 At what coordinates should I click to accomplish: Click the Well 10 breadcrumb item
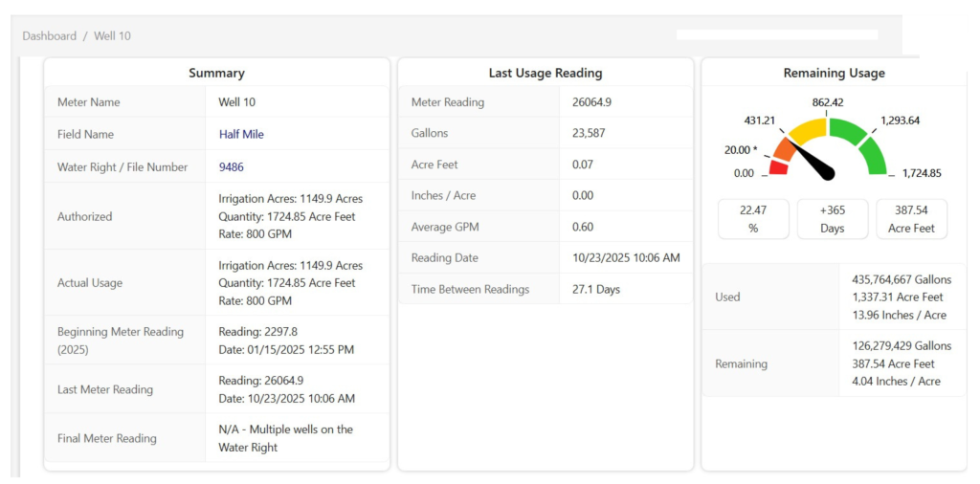click(x=112, y=36)
